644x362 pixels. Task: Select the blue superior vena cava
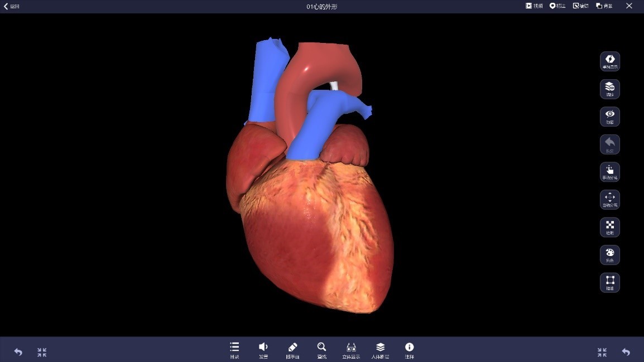coord(265,82)
